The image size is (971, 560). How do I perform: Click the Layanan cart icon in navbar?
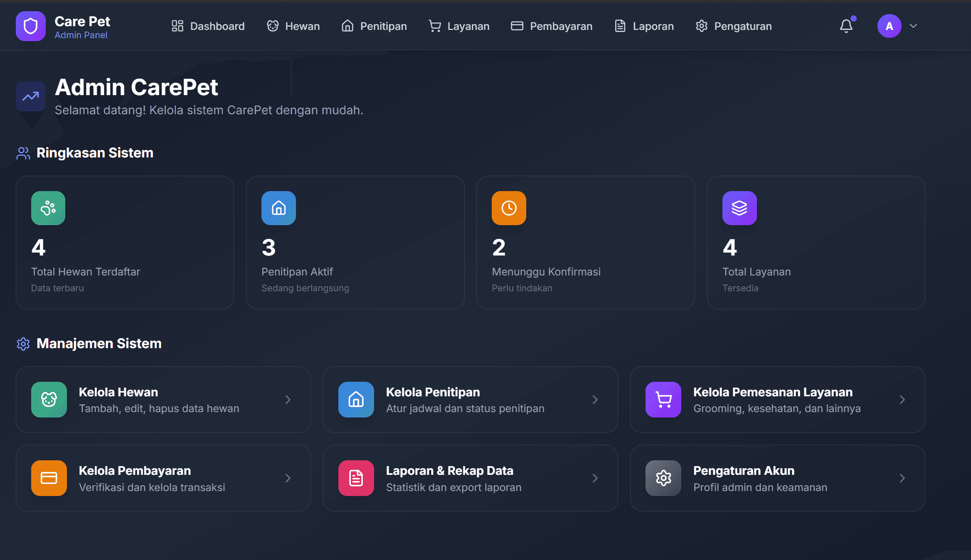pos(435,26)
